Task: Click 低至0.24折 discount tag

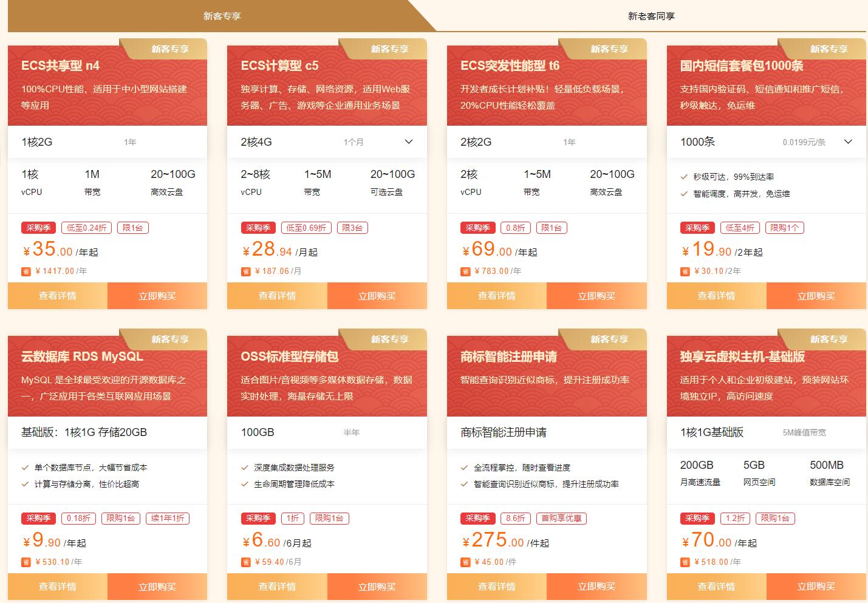Action: tap(87, 228)
